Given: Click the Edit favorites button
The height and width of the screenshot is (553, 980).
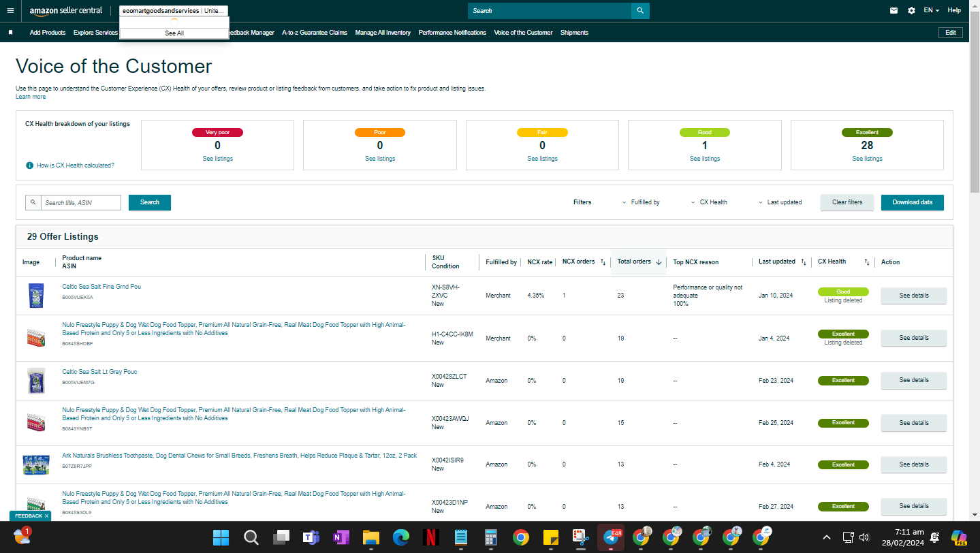Looking at the screenshot, I should click(x=951, y=33).
